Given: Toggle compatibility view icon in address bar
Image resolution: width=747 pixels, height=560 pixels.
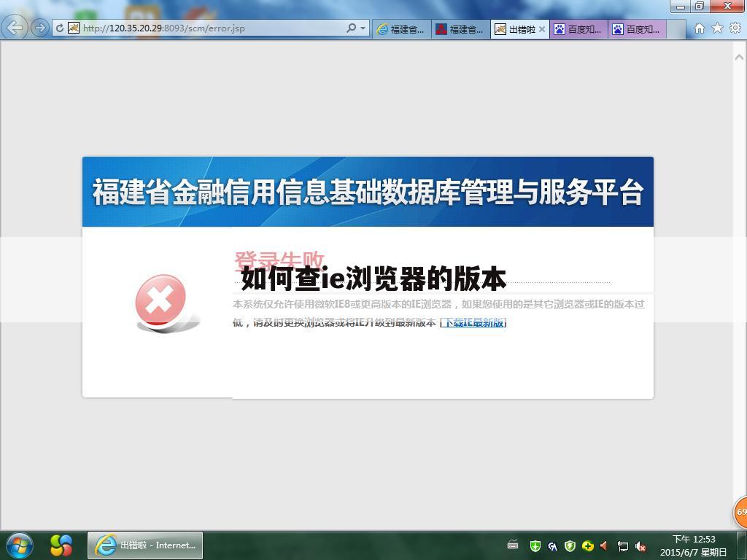Looking at the screenshot, I should 72,28.
